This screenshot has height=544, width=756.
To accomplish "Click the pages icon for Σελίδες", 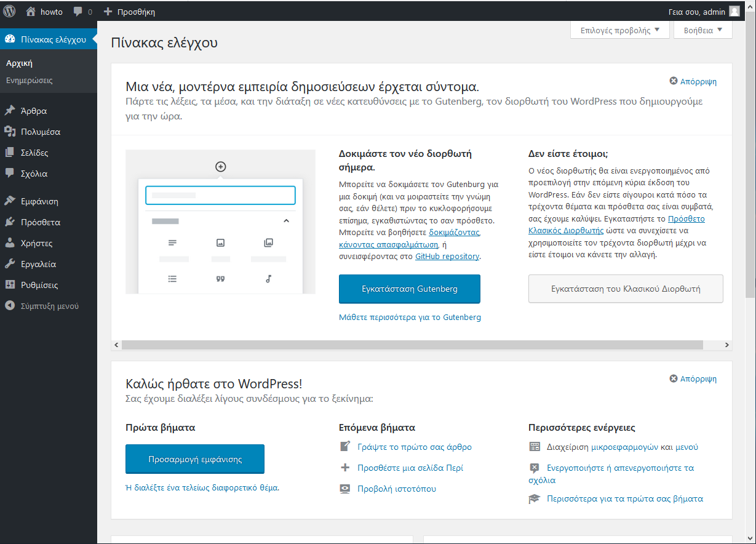I will pyautogui.click(x=10, y=153).
